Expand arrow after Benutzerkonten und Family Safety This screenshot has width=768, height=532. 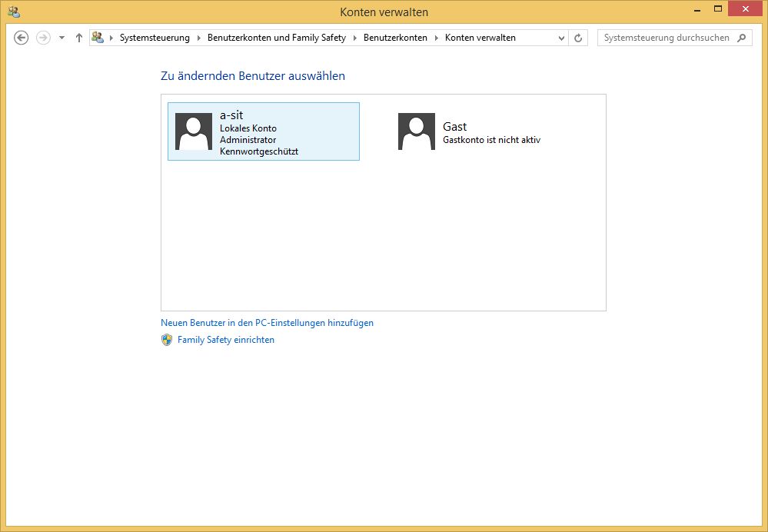point(355,38)
